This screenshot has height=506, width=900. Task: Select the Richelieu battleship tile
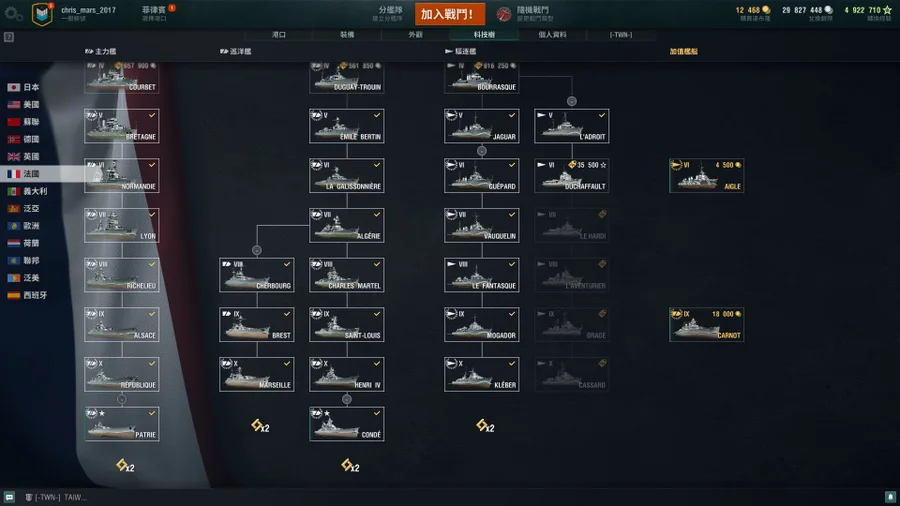pos(122,275)
